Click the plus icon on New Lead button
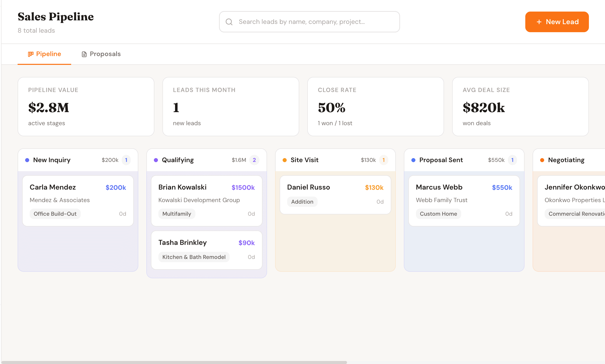 click(x=539, y=22)
